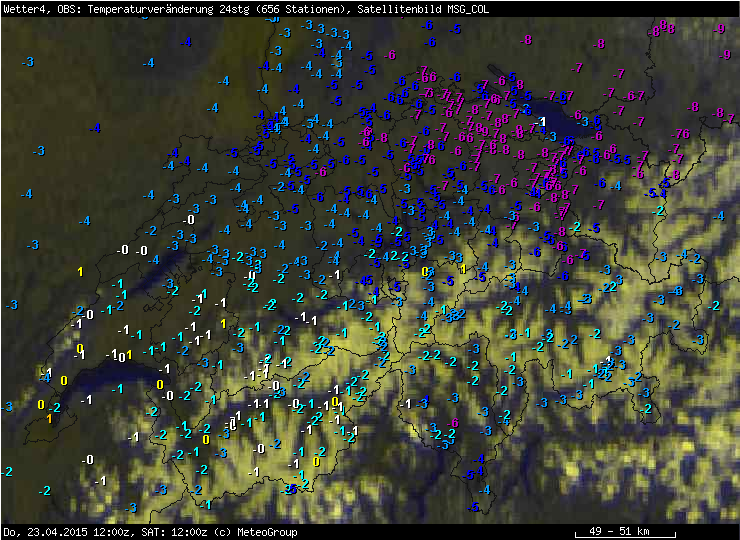The image size is (740, 540).
Task: Click the isolated -3 station in top-left corner
Action: [x=28, y=62]
